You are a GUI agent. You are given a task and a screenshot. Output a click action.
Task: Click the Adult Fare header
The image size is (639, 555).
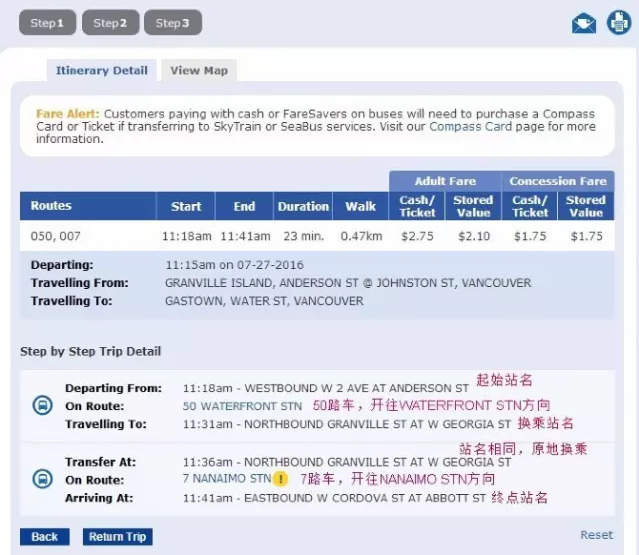coord(445,181)
